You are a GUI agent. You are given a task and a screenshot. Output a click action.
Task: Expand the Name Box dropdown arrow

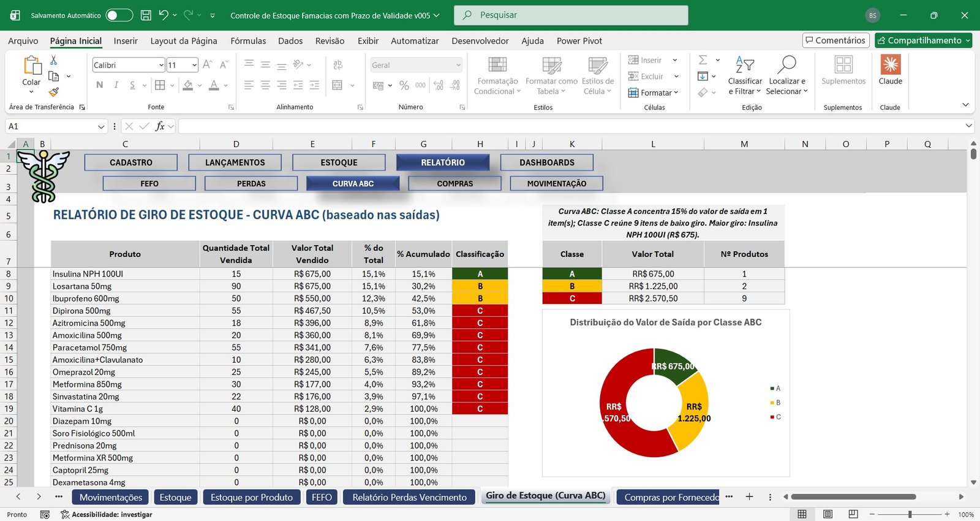(101, 126)
